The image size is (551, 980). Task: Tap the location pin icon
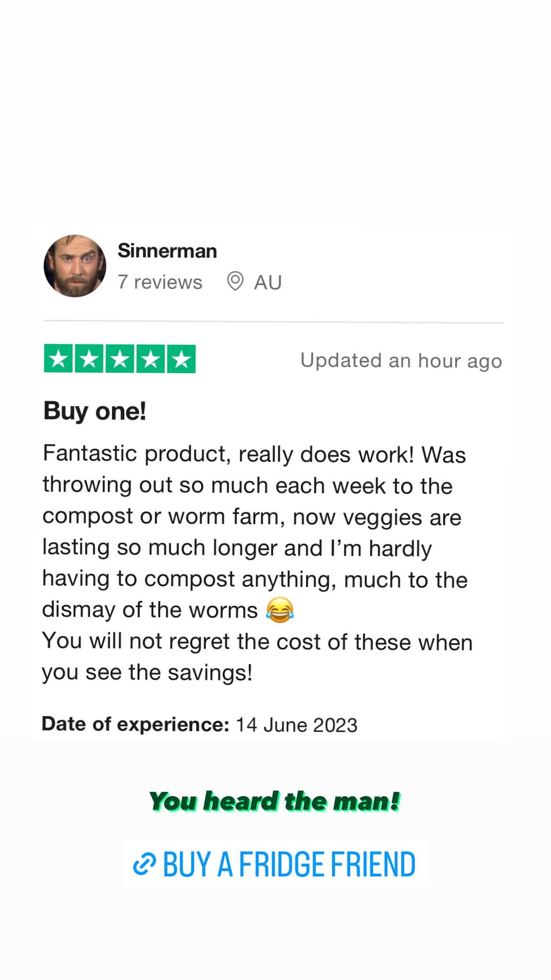(235, 281)
